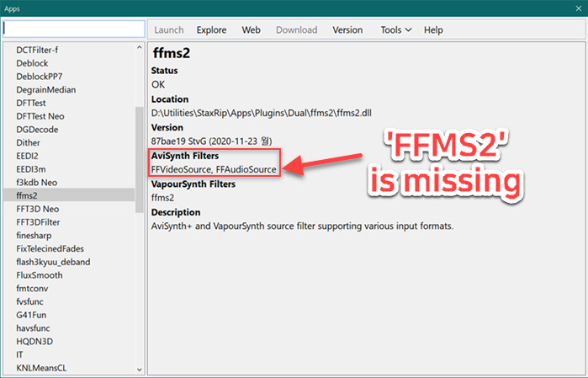
Task: Click the ffms2.dll location path text
Action: [262, 113]
